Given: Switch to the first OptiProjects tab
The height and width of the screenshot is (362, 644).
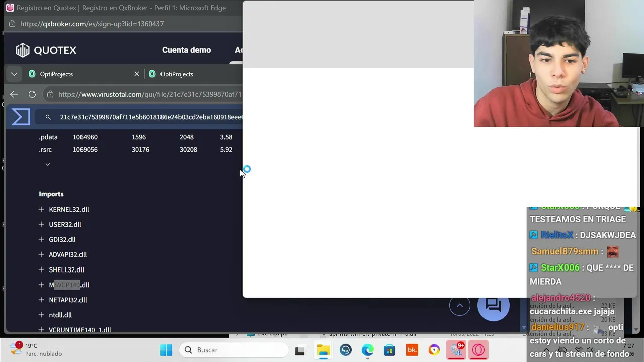Looking at the screenshot, I should (x=56, y=74).
